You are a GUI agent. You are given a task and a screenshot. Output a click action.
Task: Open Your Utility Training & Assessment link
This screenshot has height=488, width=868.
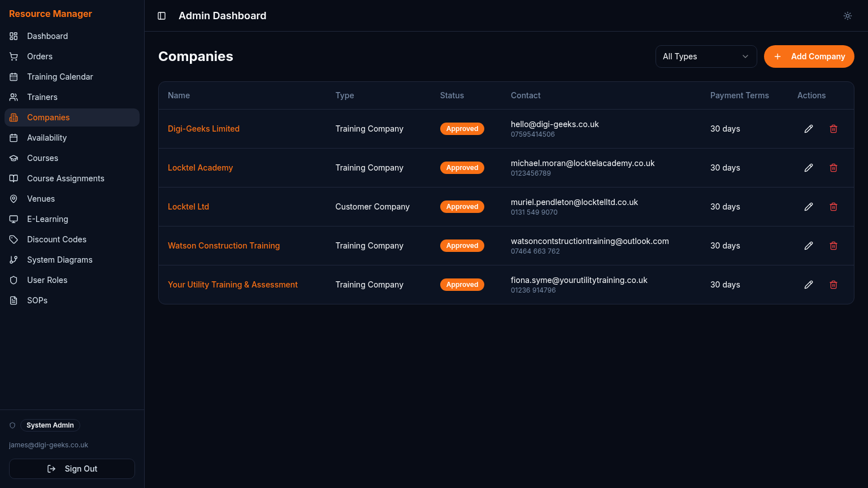tap(233, 285)
